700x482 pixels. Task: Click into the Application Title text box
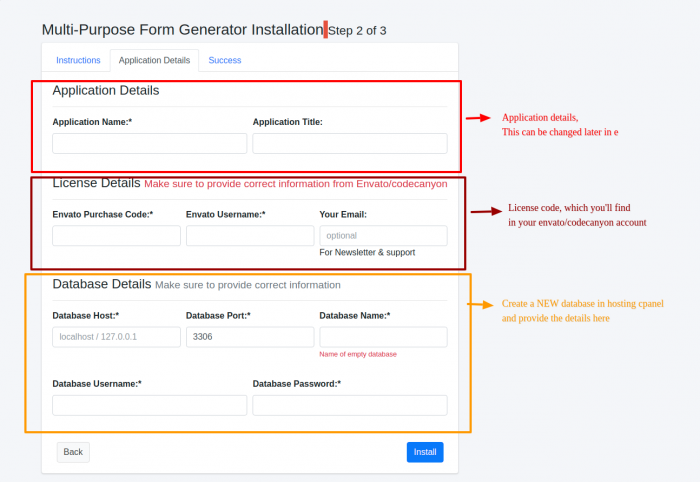(349, 144)
